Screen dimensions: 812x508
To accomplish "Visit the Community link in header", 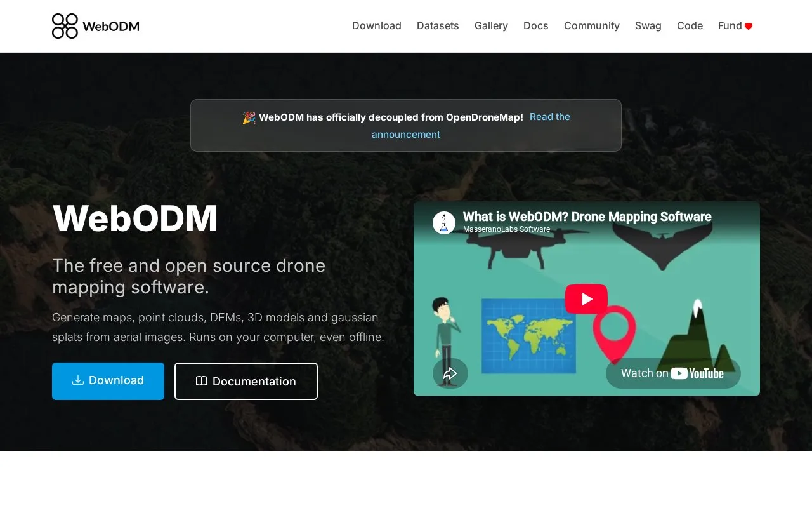I will click(592, 26).
